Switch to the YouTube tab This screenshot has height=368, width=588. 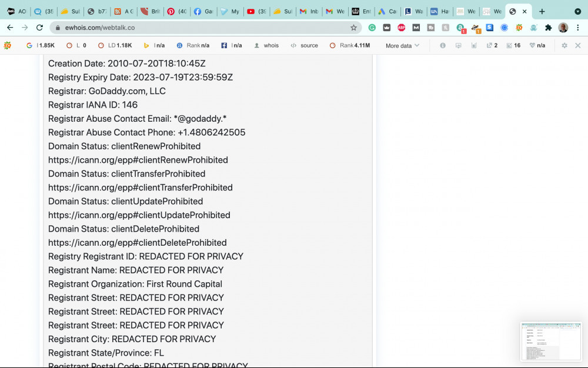pyautogui.click(x=256, y=12)
